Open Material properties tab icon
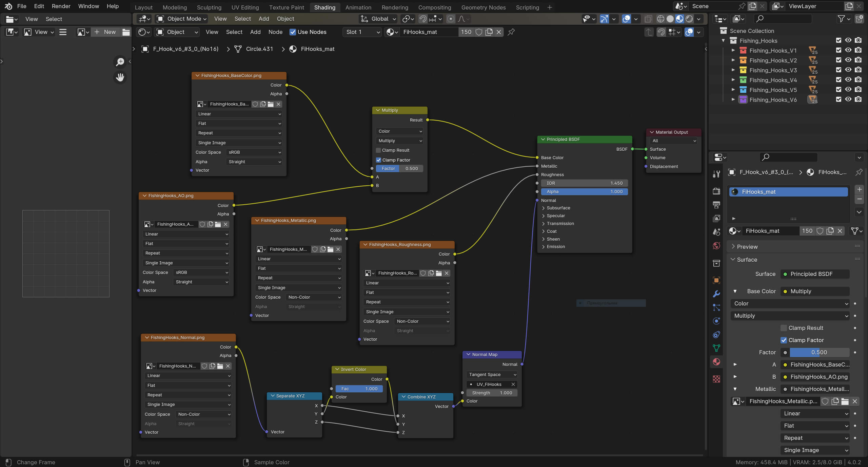This screenshot has height=467, width=868. click(716, 362)
